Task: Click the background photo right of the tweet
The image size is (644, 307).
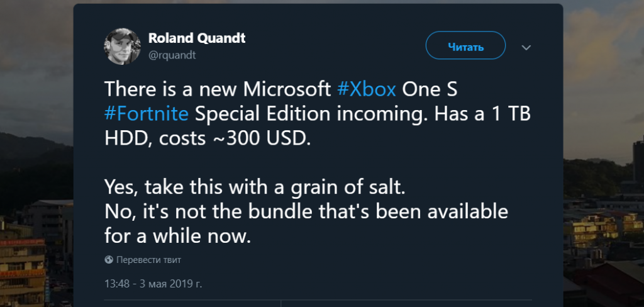Action: 602,157
